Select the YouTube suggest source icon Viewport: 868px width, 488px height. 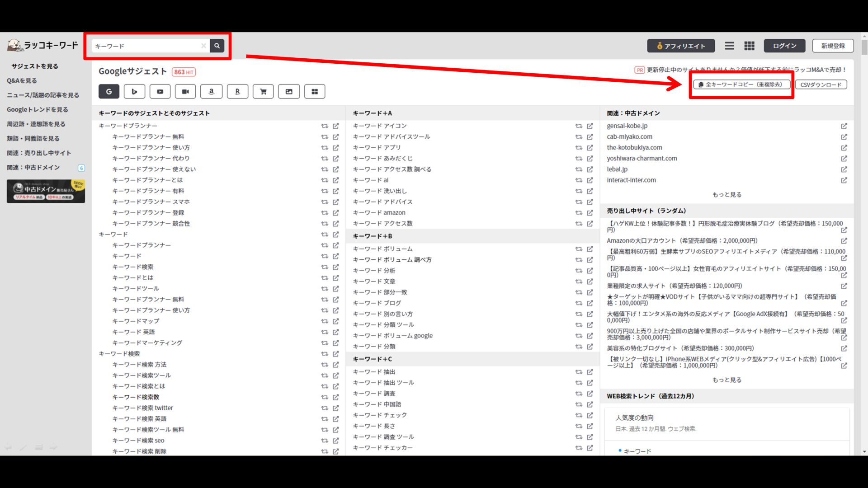[160, 91]
